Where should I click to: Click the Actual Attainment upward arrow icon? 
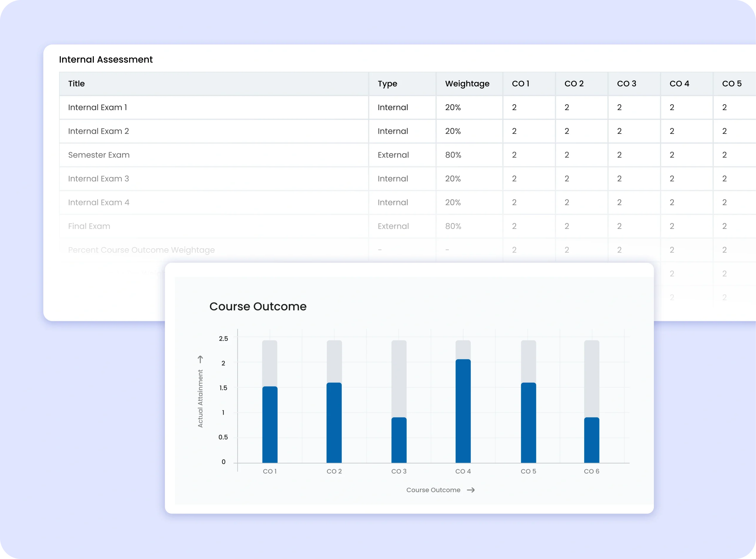point(200,359)
